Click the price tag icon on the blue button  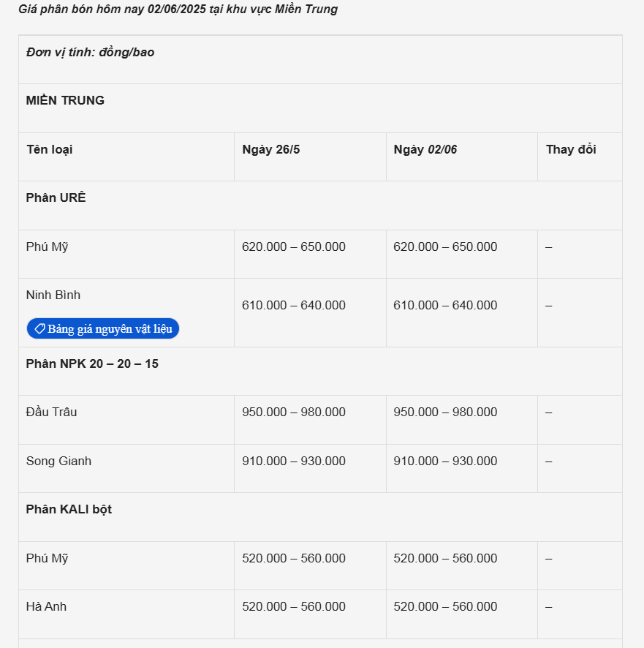pos(39,328)
